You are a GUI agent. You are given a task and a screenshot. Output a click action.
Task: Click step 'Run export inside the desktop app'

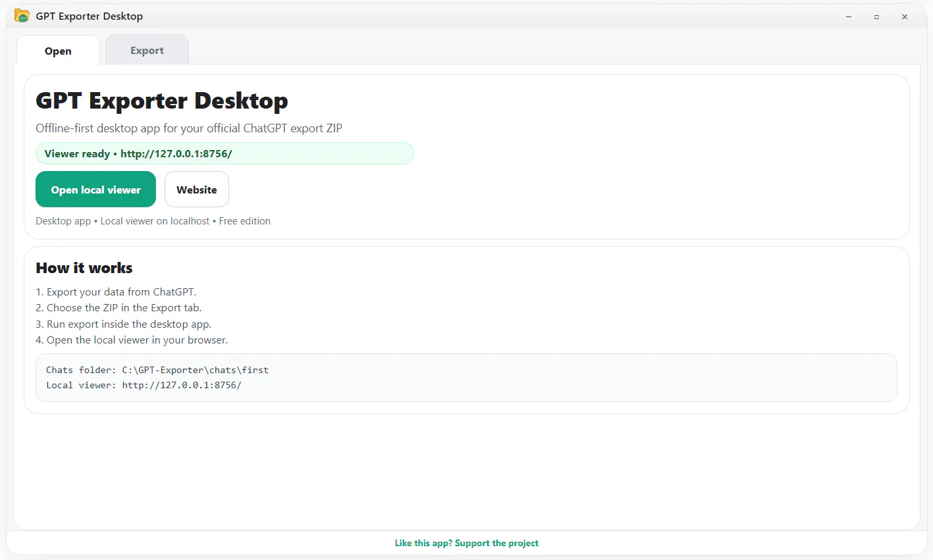click(x=124, y=324)
